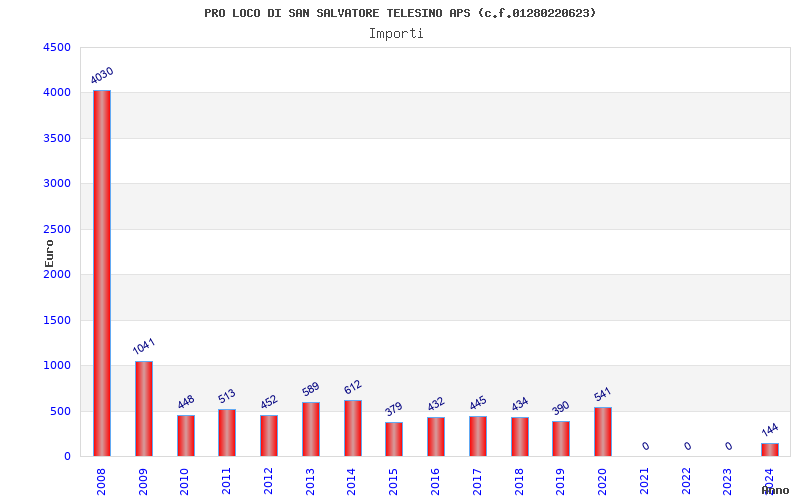
Task: Select the 2020 bar with value 541
Action: click(x=603, y=432)
